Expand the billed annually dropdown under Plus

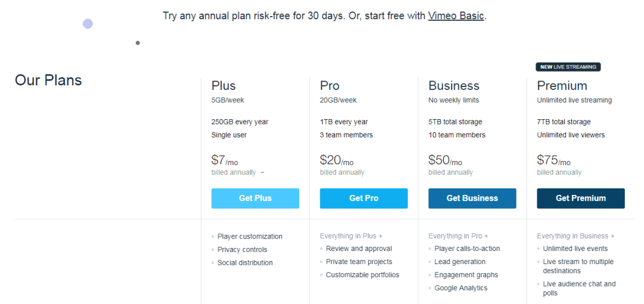(x=238, y=172)
